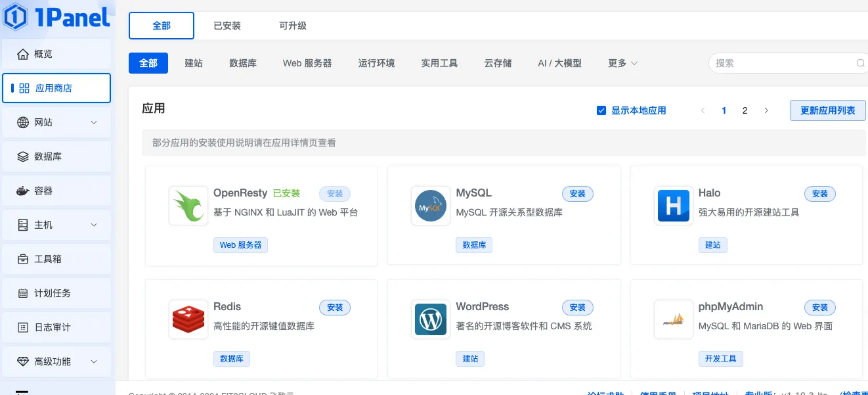Click the log icon beside 日志审计
868x395 pixels.
click(x=23, y=327)
